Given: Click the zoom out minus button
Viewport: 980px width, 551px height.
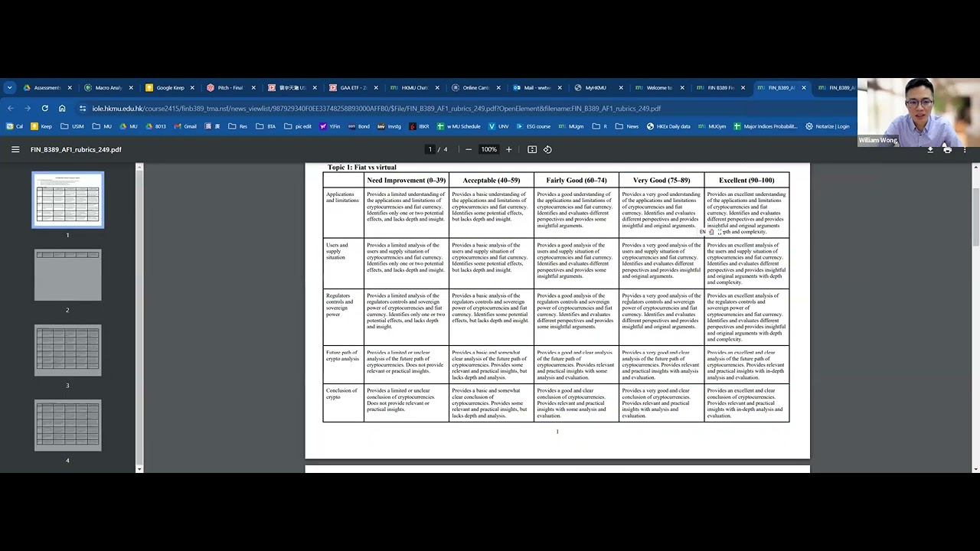Looking at the screenshot, I should pyautogui.click(x=469, y=149).
